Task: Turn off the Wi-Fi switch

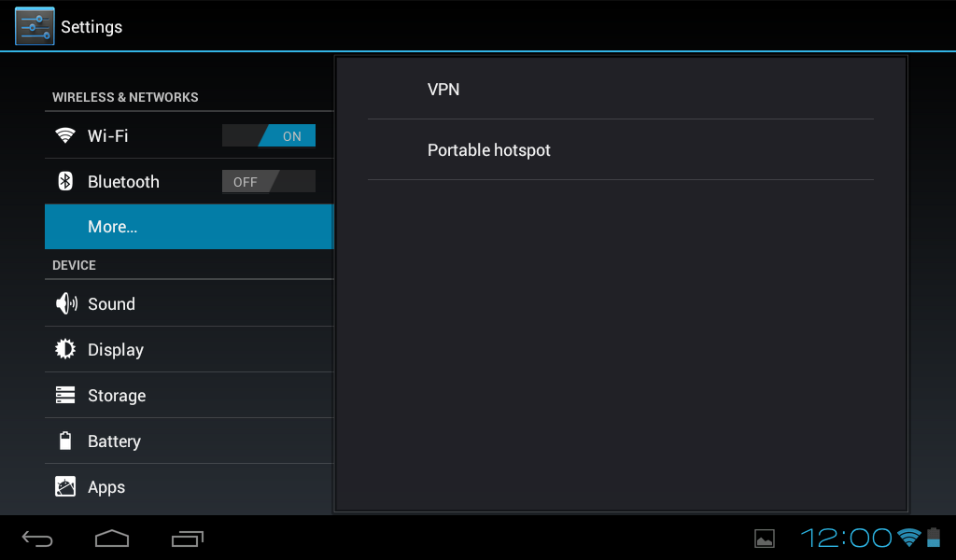Action: tap(269, 136)
